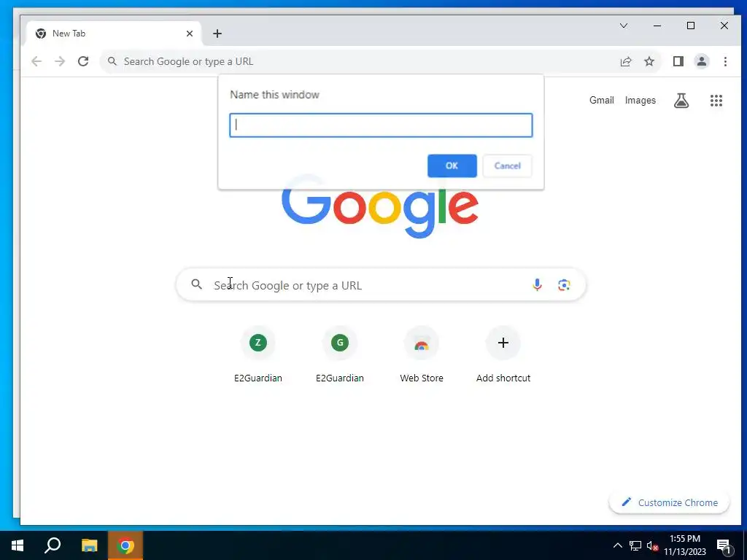747x560 pixels.
Task: Click the Customize Chrome button
Action: pos(669,503)
